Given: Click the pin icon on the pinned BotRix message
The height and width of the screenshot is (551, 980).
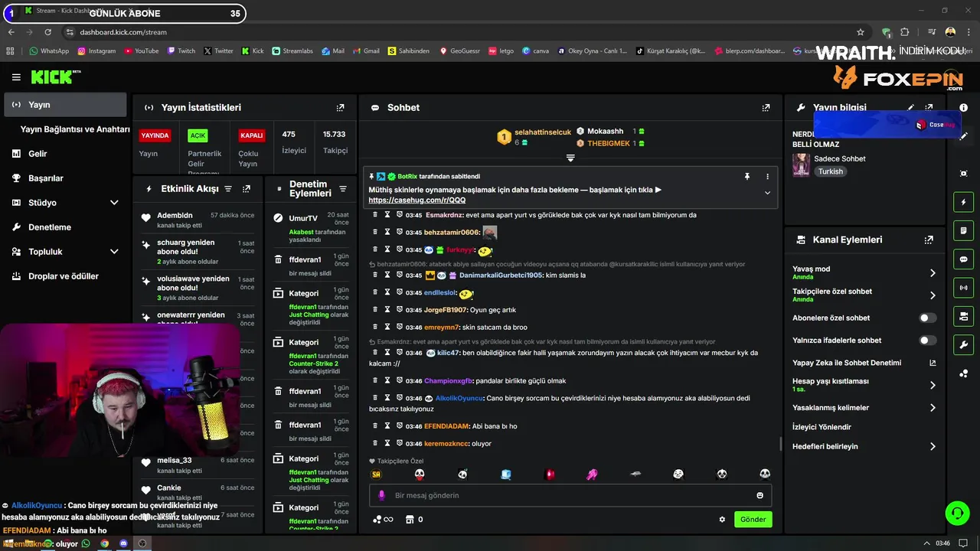Looking at the screenshot, I should (x=747, y=176).
